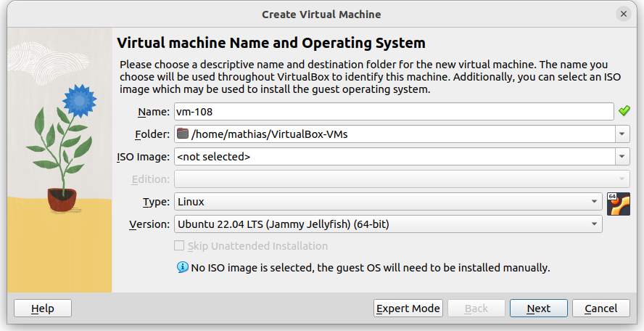Click the folder icon in the Folder field

(182, 134)
